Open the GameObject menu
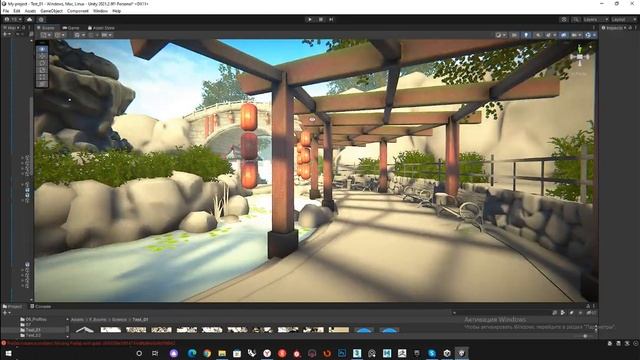 tap(51, 11)
